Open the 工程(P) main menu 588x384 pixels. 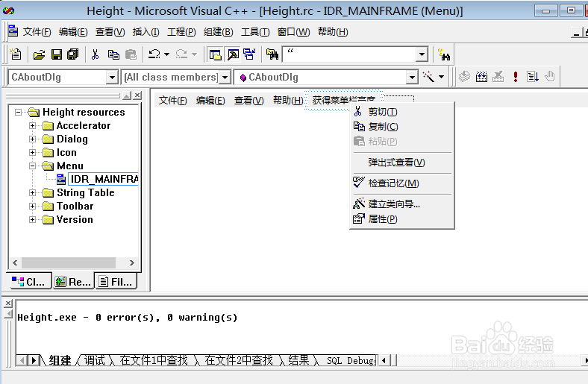pyautogui.click(x=181, y=32)
